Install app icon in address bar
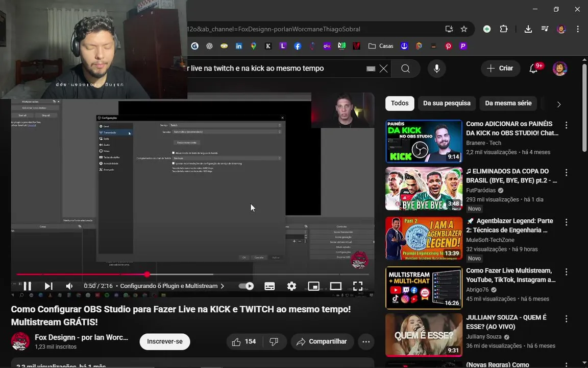The height and width of the screenshot is (368, 588). (x=449, y=29)
